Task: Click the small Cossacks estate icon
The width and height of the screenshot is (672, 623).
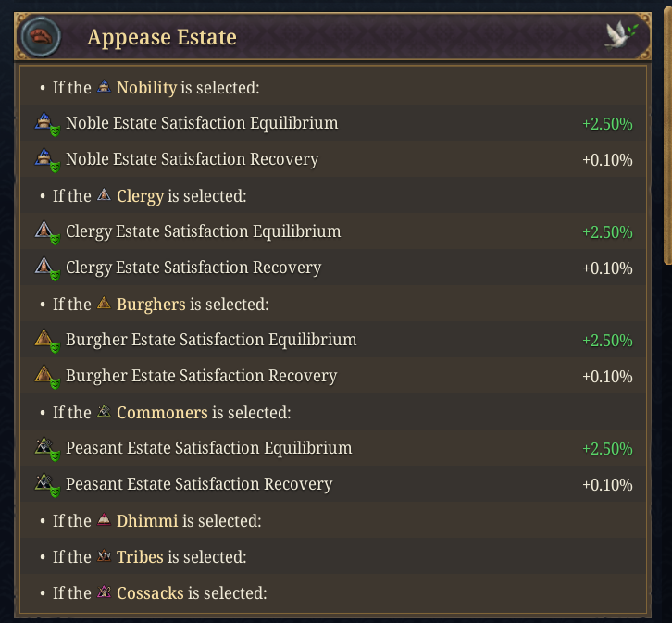Action: point(104,593)
